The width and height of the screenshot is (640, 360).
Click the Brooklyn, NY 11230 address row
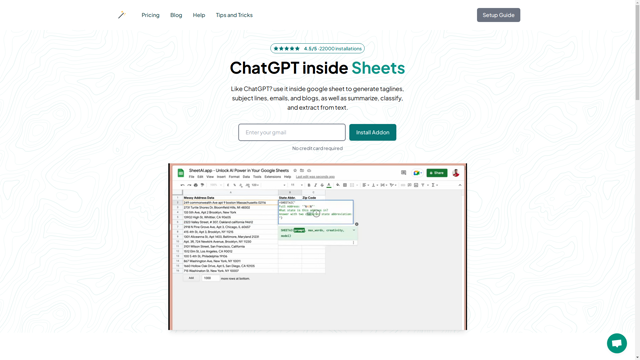230,242
